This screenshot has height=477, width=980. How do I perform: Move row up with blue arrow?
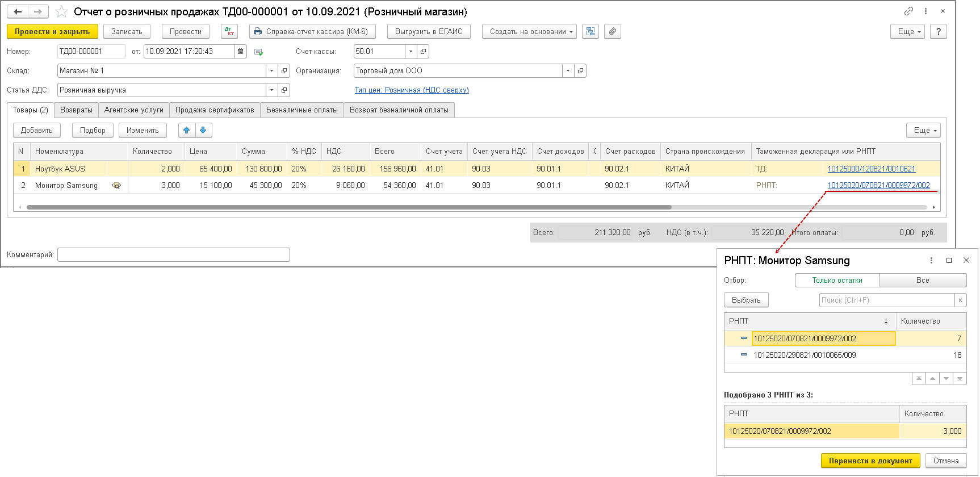186,131
